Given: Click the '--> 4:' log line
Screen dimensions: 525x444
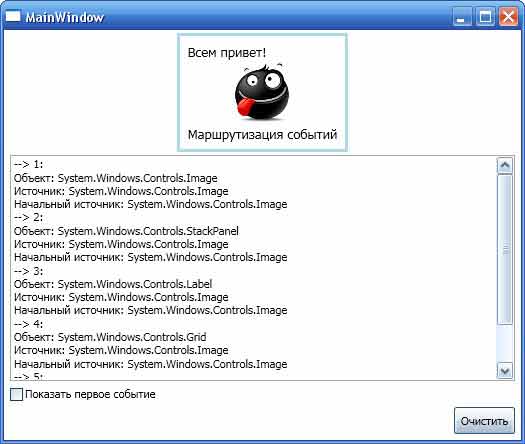Looking at the screenshot, I should point(29,324).
